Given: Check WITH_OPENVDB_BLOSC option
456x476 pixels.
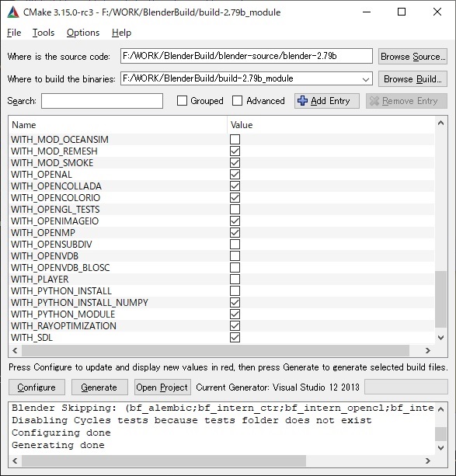Looking at the screenshot, I should pyautogui.click(x=235, y=267).
